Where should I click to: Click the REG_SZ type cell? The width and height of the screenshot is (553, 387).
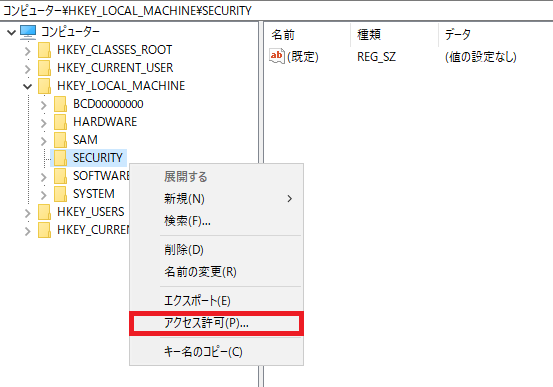[x=376, y=57]
